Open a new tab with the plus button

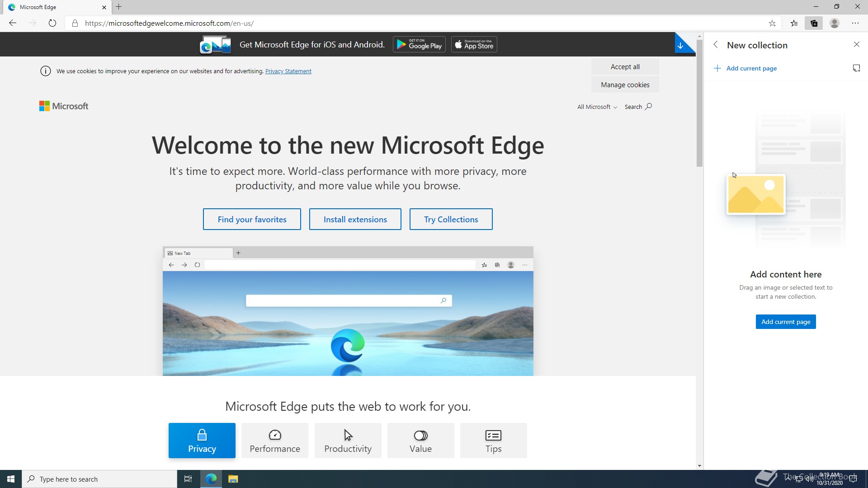pos(119,7)
